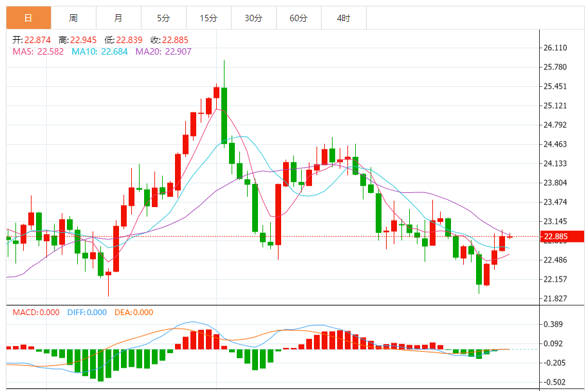Click the 23.145 price axis label

(555, 222)
